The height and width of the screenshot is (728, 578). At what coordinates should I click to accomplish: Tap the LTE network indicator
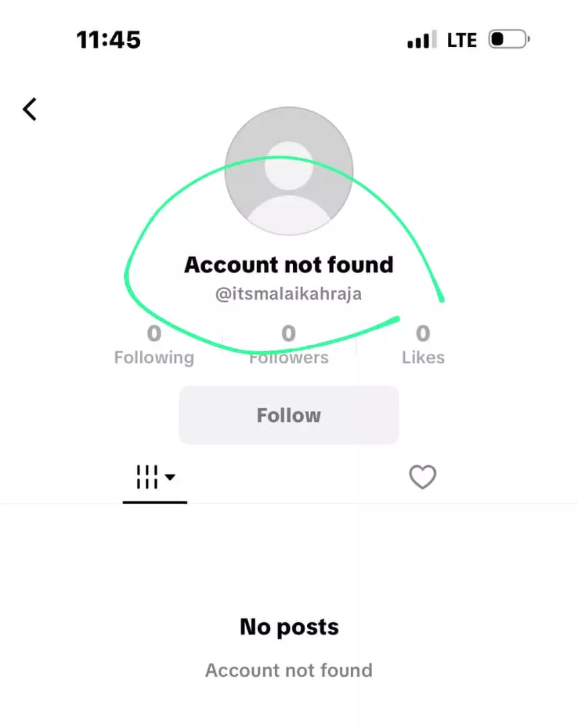click(x=462, y=40)
